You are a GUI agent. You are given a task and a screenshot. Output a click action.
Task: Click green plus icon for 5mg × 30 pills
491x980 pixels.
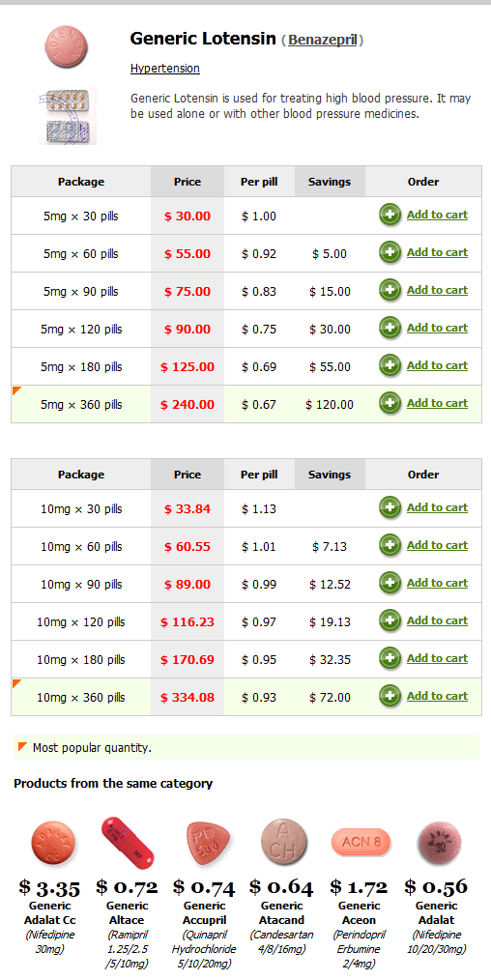390,215
